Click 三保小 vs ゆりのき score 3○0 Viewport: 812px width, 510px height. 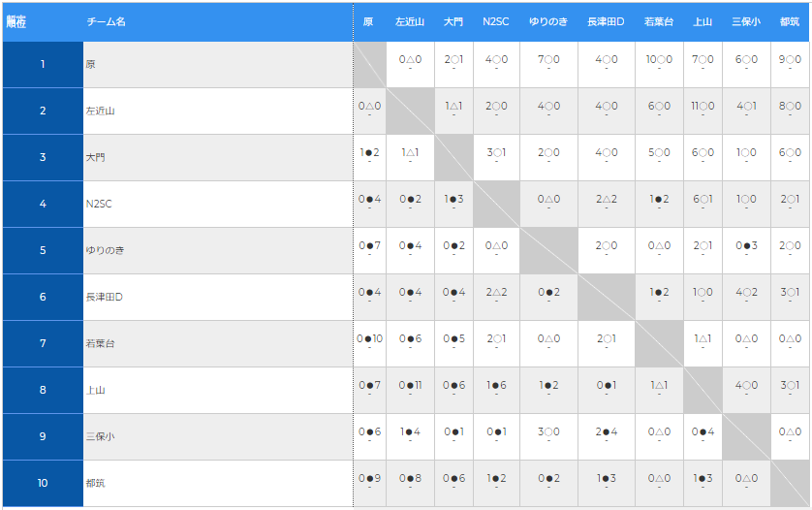point(548,432)
